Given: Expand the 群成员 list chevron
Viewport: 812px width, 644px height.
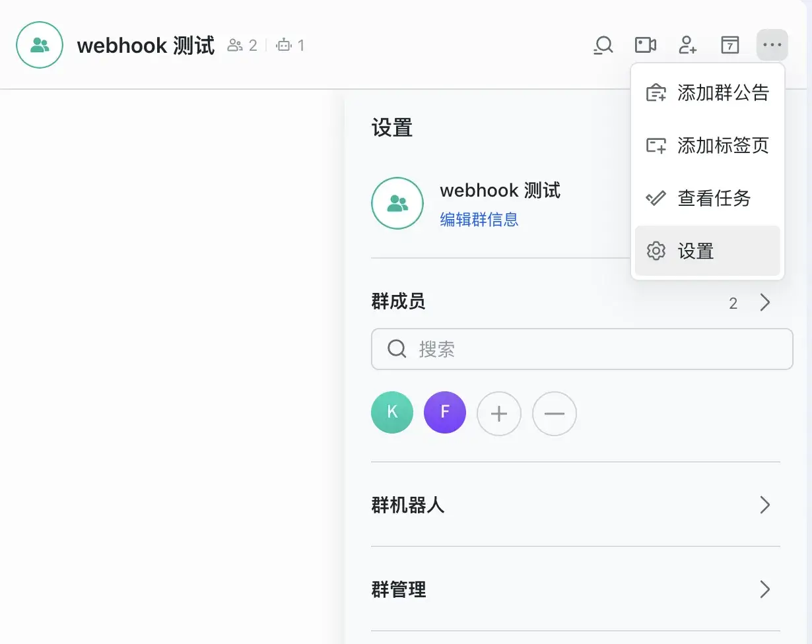Looking at the screenshot, I should pyautogui.click(x=764, y=303).
